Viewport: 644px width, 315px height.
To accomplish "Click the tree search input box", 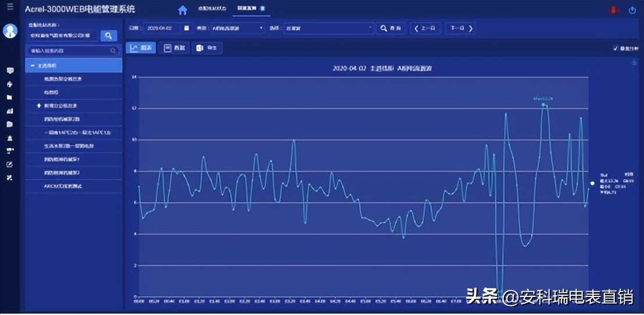I will pos(73,51).
